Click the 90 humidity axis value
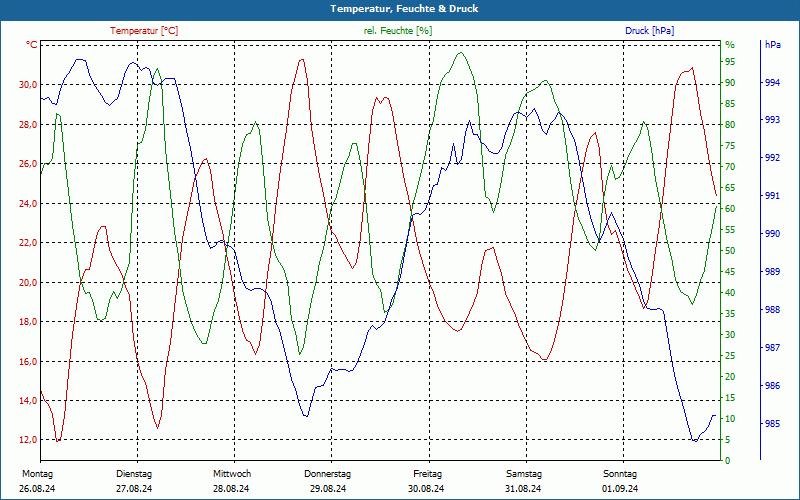This screenshot has width=800, height=500. (730, 83)
